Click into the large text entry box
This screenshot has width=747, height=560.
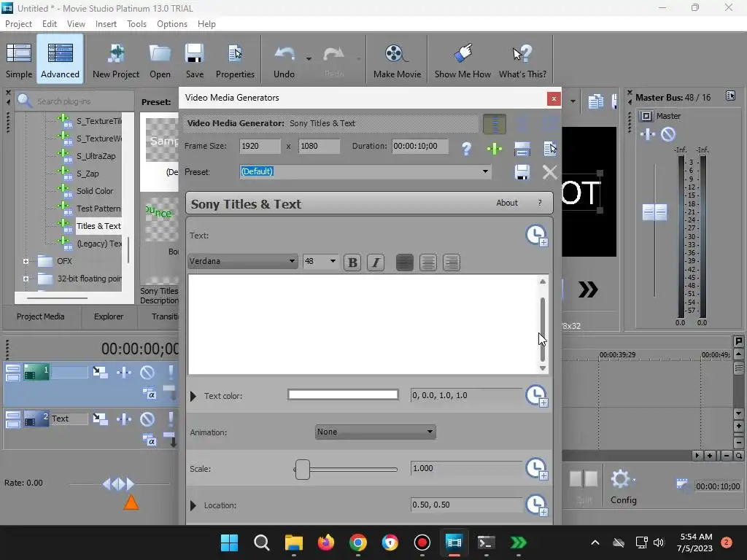(x=363, y=324)
